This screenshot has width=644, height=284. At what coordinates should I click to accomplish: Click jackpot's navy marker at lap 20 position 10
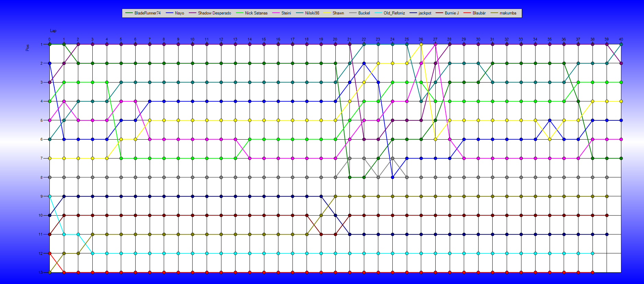[335, 215]
